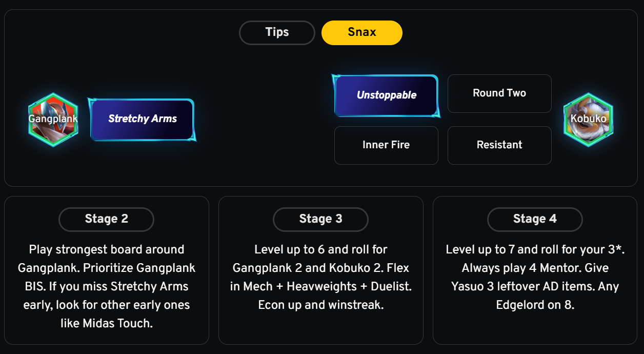
Task: Click the "Level up to 6" text line
Action: 320,250
